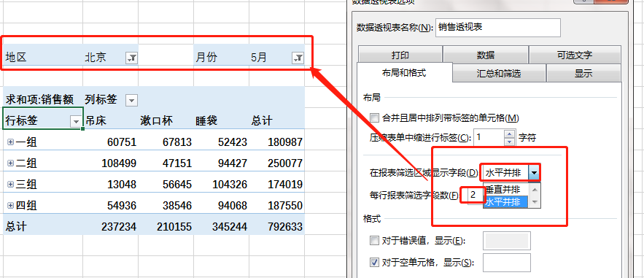Uncheck 对于空单元格，显示 checkbox

tap(374, 263)
